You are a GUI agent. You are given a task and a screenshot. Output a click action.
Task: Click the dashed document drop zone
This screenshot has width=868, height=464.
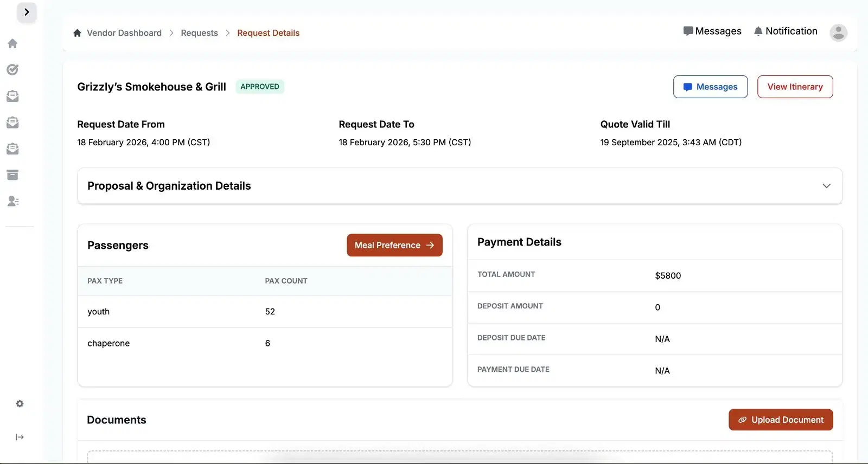(459, 457)
